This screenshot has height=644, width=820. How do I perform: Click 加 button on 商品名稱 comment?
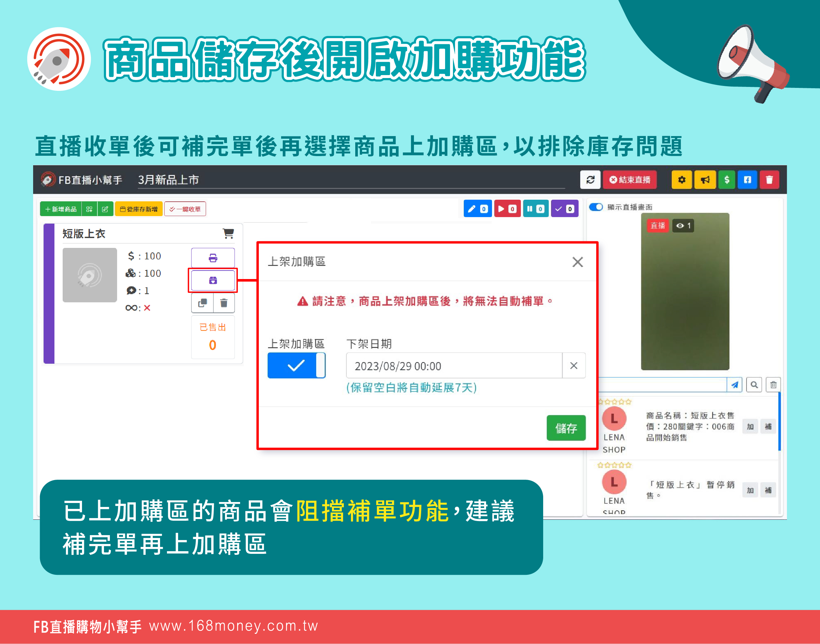pyautogui.click(x=750, y=427)
